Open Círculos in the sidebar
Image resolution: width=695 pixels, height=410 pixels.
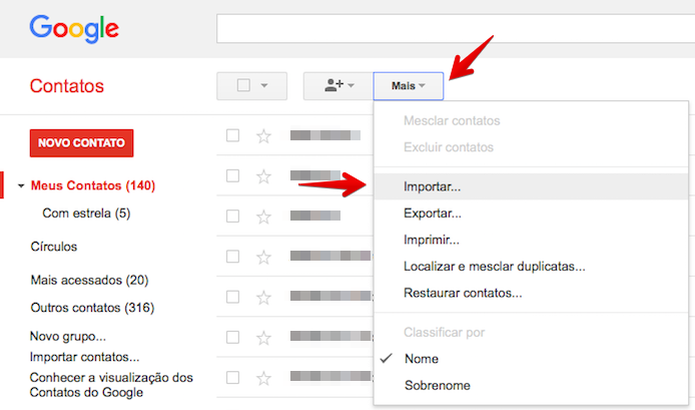pyautogui.click(x=54, y=246)
